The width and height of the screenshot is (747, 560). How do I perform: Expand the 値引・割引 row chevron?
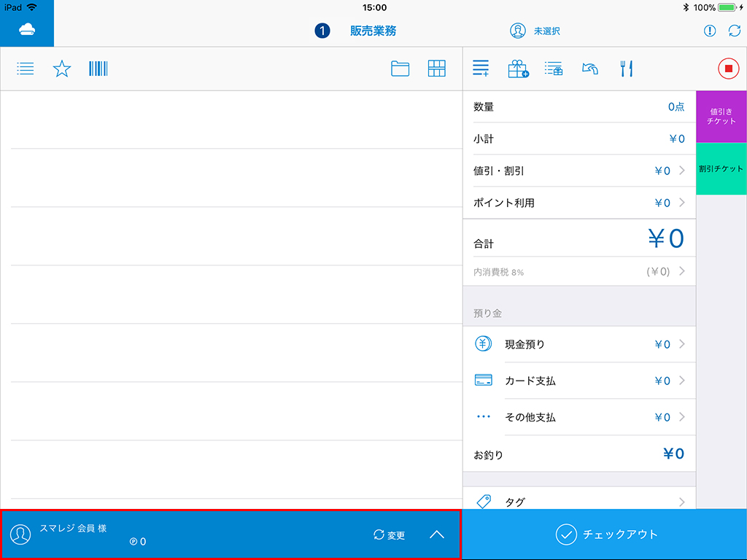[x=682, y=171]
